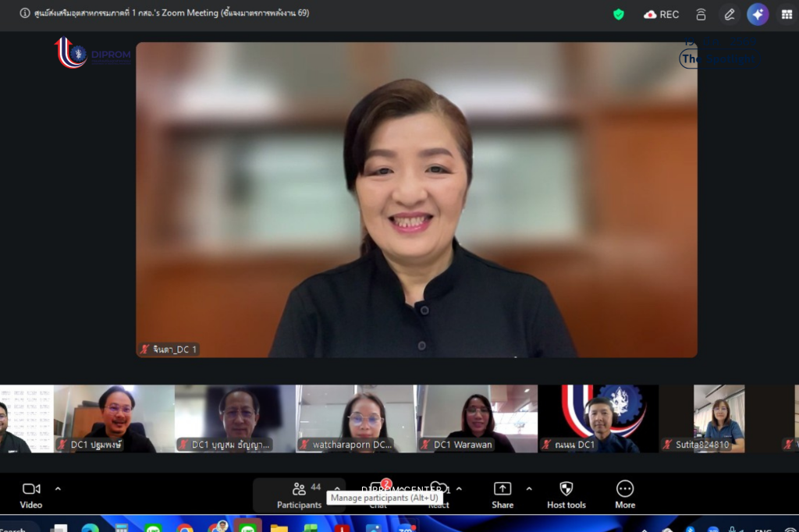This screenshot has height=532, width=799.
Task: Click the Participants button showing 44
Action: (300, 493)
